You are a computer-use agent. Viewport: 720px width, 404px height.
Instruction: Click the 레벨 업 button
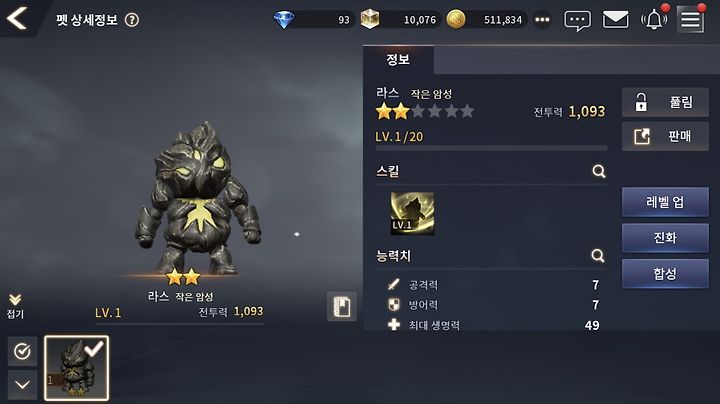[665, 202]
